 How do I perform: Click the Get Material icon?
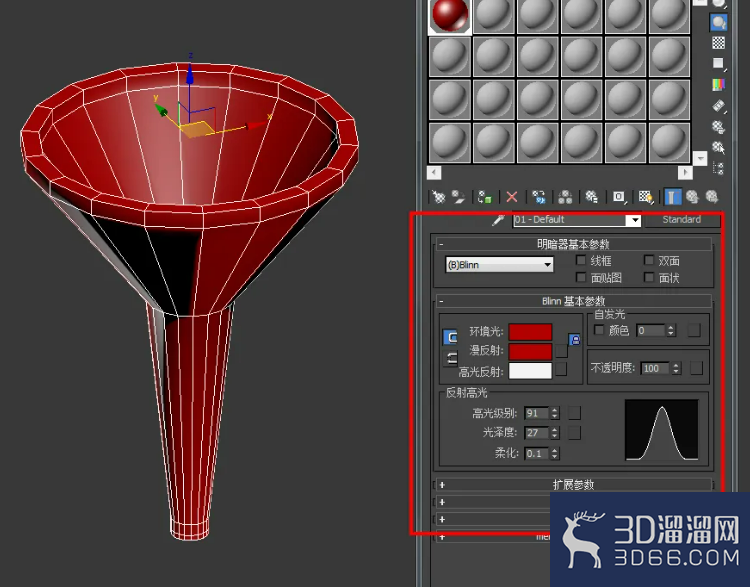coord(438,197)
